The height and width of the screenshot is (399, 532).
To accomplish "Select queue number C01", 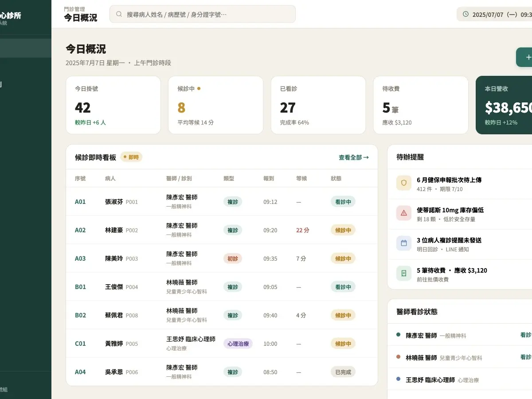I will (80, 344).
